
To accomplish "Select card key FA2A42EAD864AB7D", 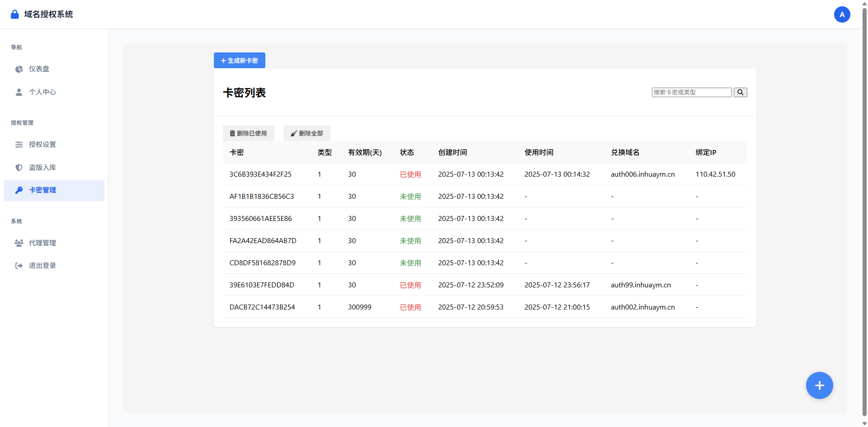I will [x=263, y=241].
